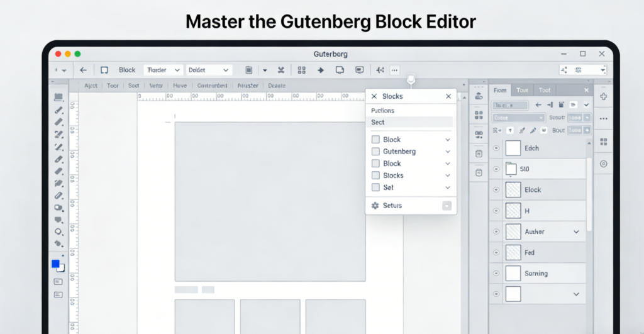The height and width of the screenshot is (334, 644).
Task: Click the trash icon in the top toolbar
Action: 248,70
